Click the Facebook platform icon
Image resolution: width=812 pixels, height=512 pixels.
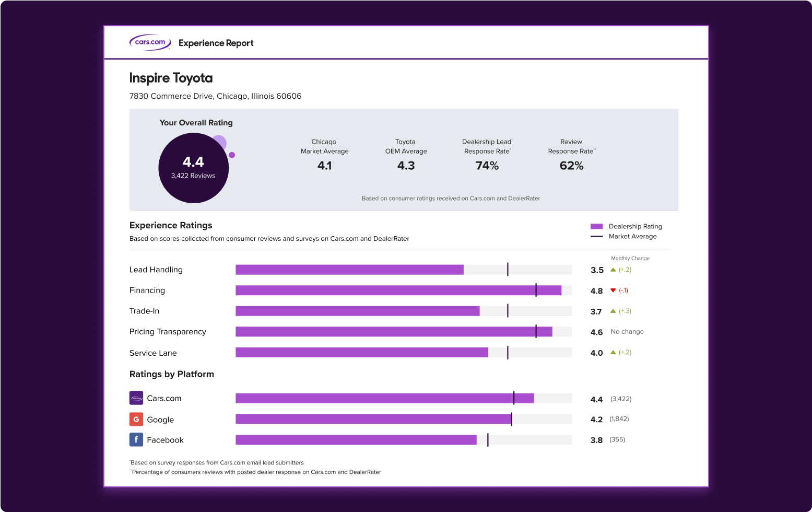(x=136, y=439)
